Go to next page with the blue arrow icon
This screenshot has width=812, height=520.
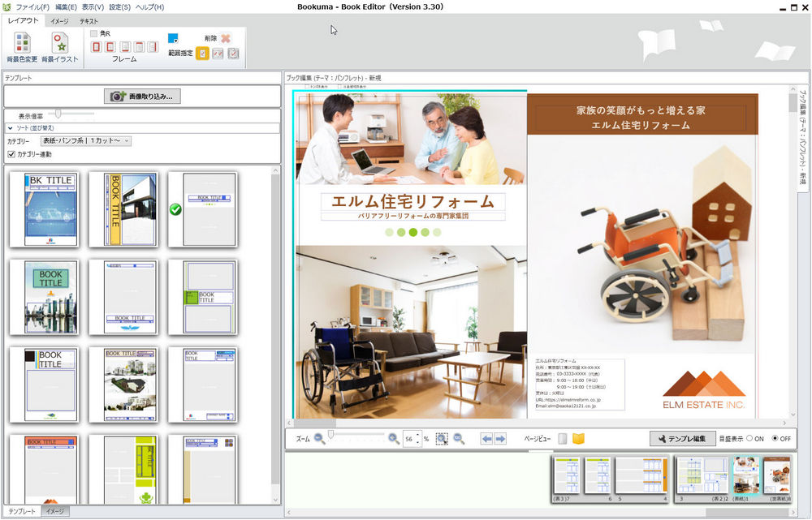[499, 437]
